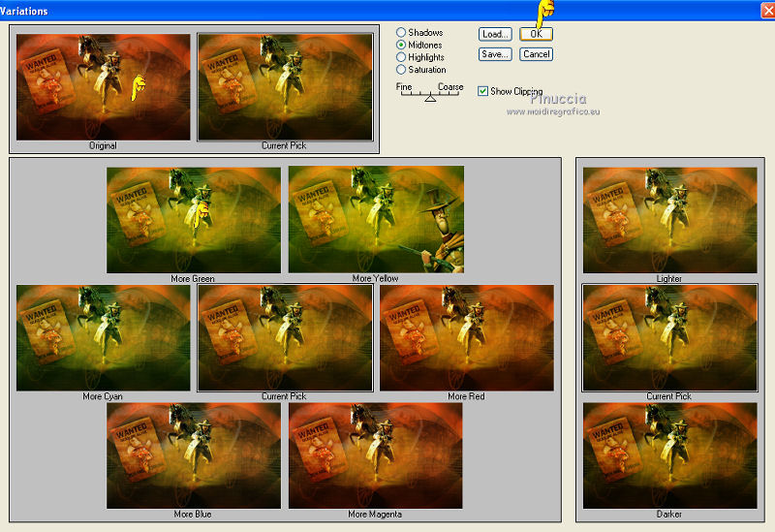
Task: Click the Save... settings button
Action: tap(495, 54)
